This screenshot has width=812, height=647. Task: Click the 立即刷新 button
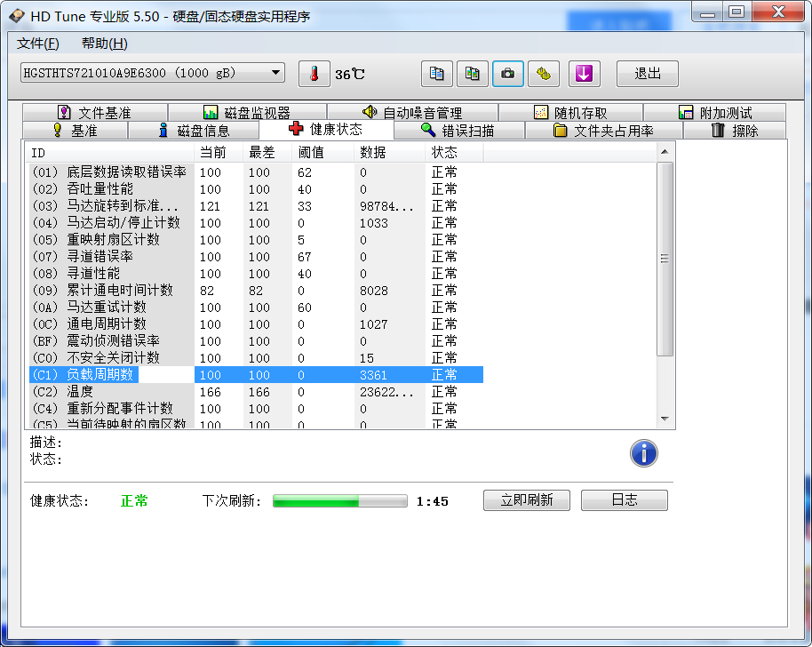point(527,499)
